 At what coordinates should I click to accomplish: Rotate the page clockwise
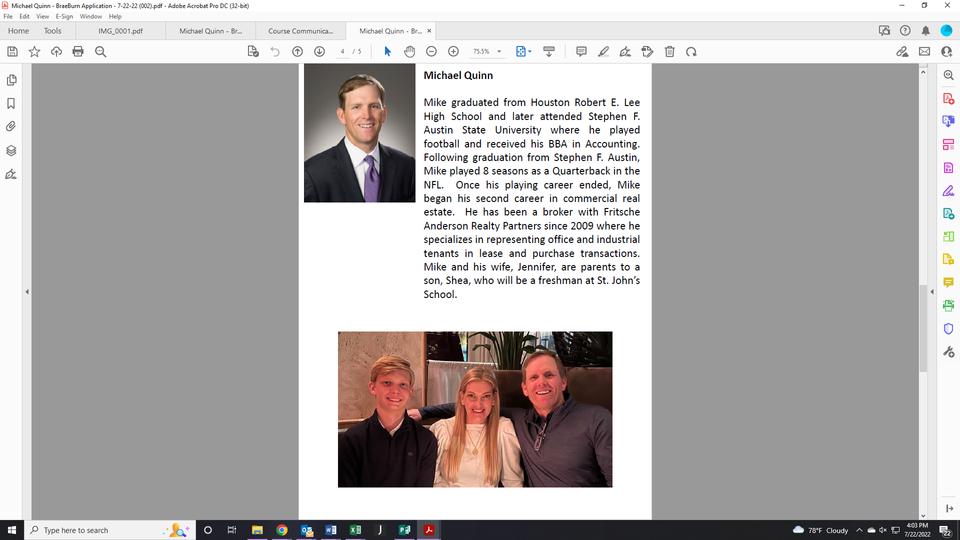(691, 52)
